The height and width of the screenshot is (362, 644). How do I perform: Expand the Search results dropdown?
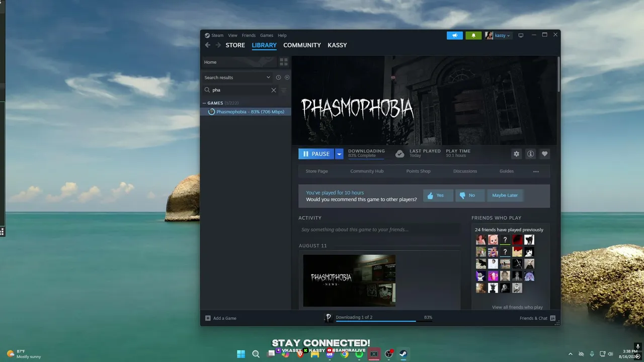[x=237, y=77]
